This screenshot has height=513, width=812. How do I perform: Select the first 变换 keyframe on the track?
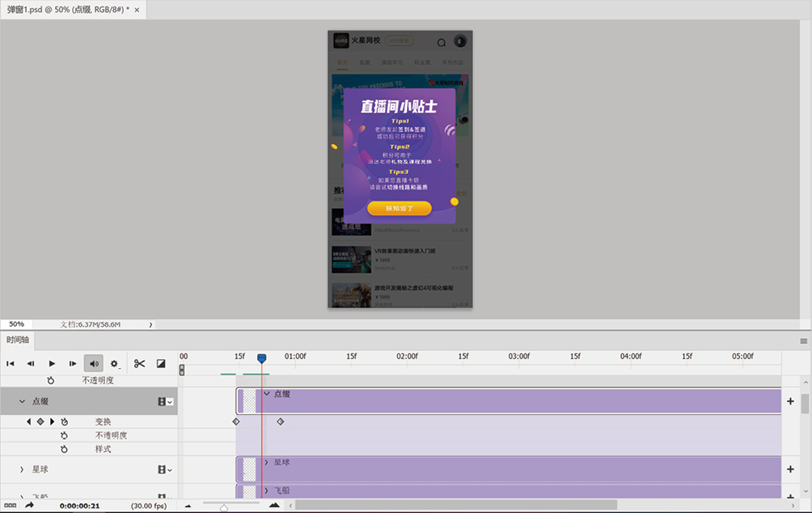pyautogui.click(x=236, y=422)
